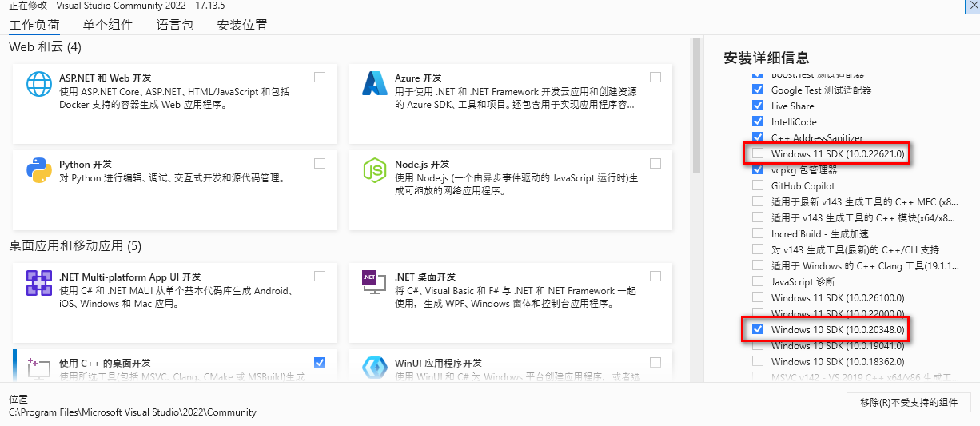
Task: Uncheck the Live Share component
Action: pyautogui.click(x=758, y=106)
